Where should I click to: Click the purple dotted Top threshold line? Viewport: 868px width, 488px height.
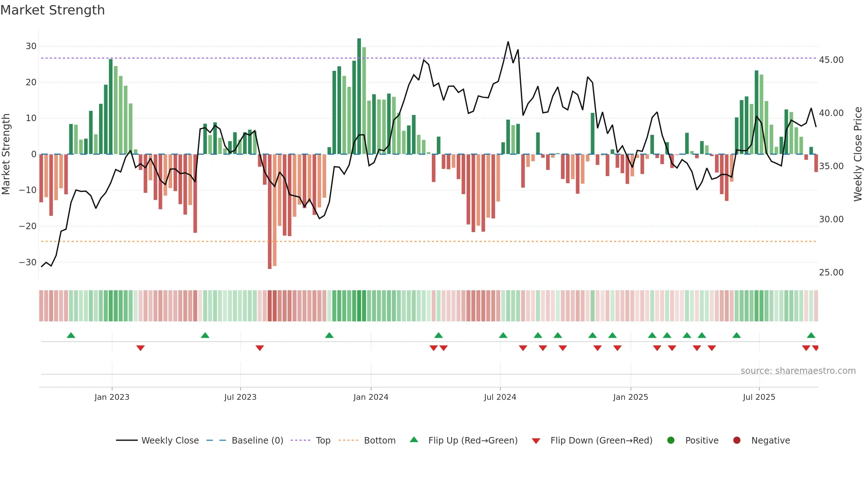429,58
